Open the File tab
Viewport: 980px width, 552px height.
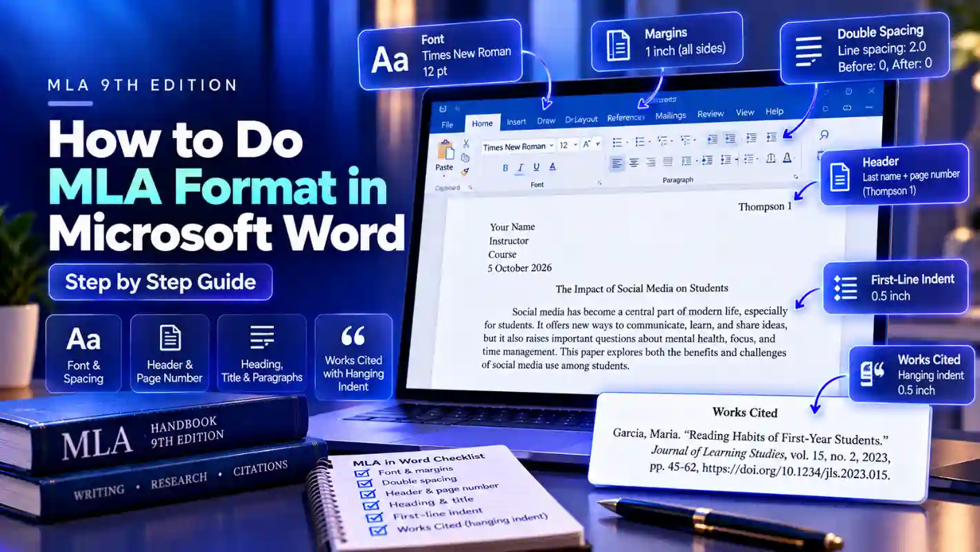pos(448,125)
